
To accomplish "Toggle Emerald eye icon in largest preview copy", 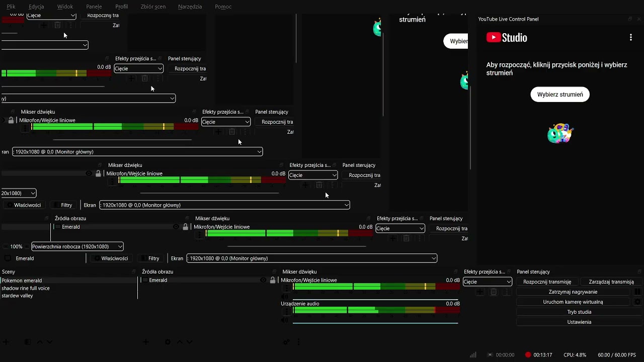I will 176,227.
